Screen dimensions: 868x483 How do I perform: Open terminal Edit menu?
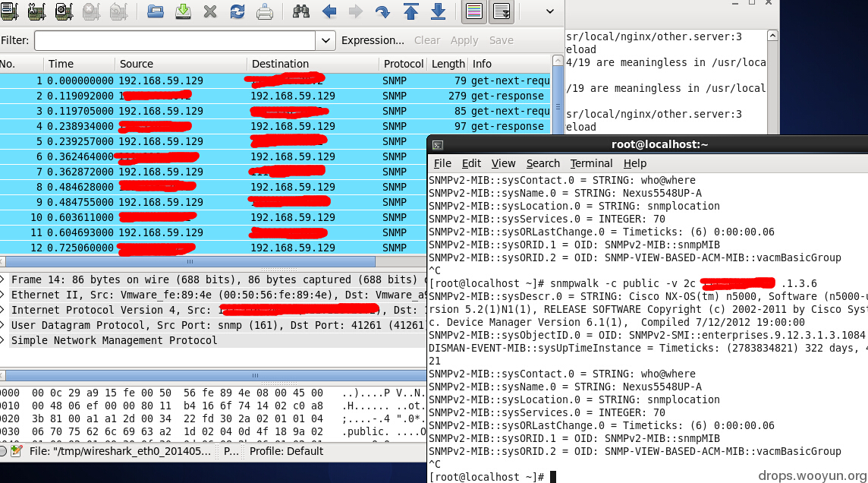coord(471,163)
